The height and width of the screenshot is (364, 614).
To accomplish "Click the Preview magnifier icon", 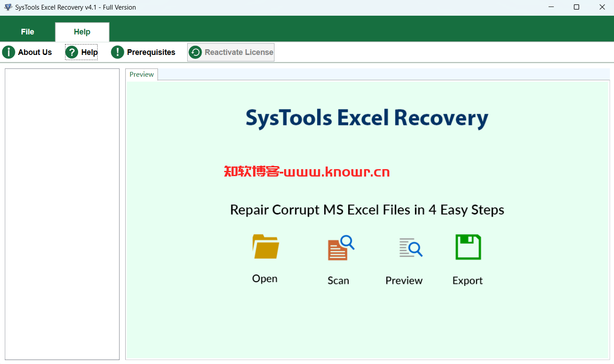I will 411,247.
